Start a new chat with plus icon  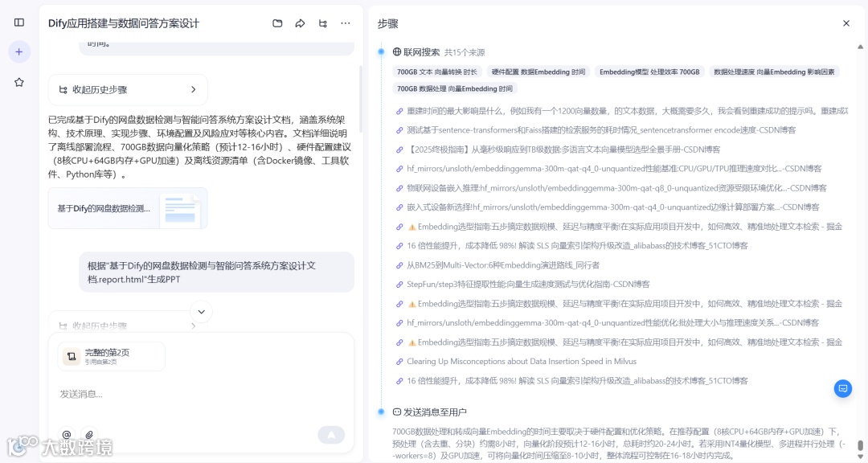(18, 51)
